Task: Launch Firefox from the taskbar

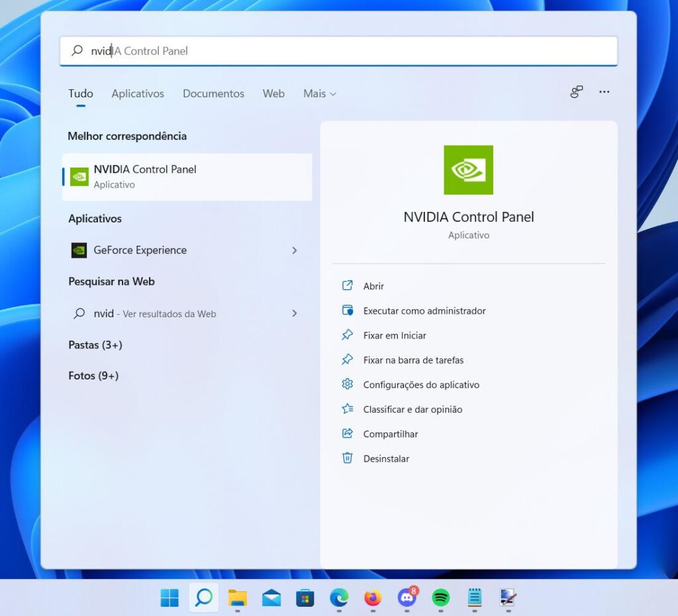Action: pyautogui.click(x=373, y=597)
